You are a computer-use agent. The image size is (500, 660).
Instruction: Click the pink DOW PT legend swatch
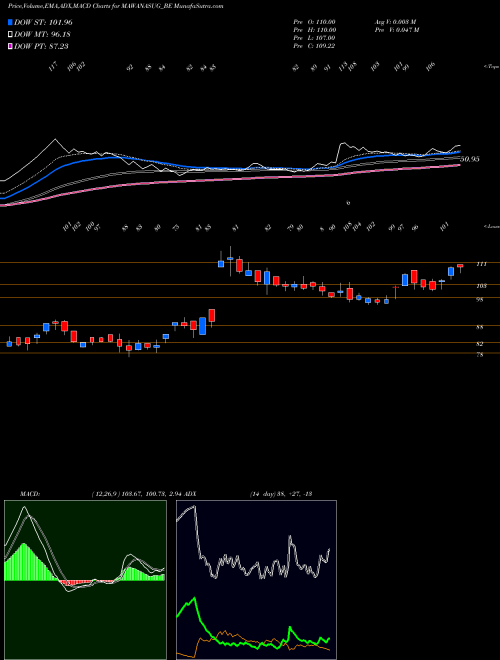(x=11, y=46)
